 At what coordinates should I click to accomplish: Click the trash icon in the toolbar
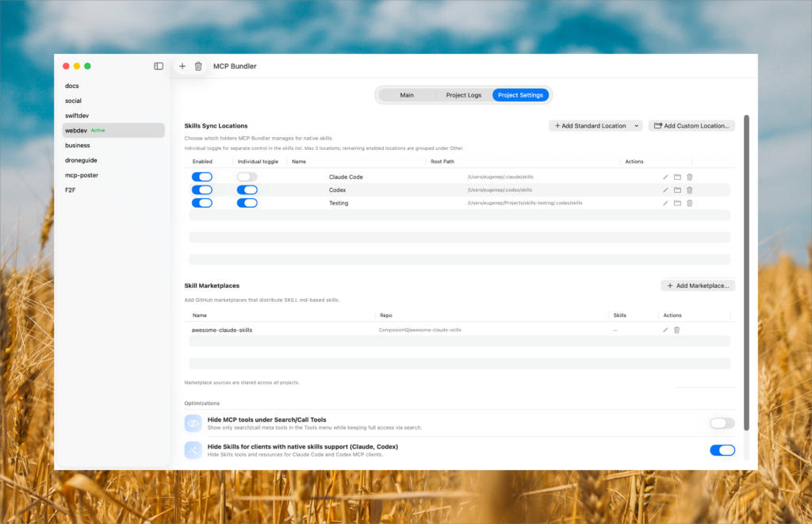click(x=198, y=67)
